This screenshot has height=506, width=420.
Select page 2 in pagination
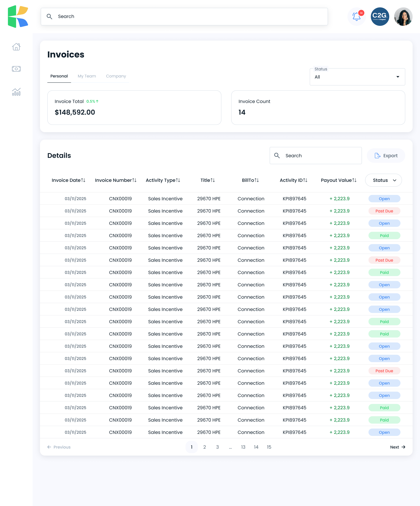tap(205, 447)
